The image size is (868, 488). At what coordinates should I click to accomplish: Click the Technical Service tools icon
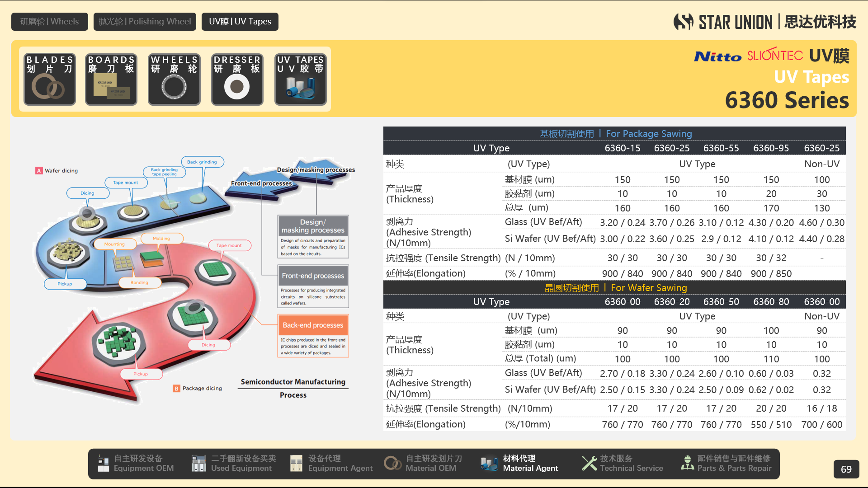[x=589, y=463]
